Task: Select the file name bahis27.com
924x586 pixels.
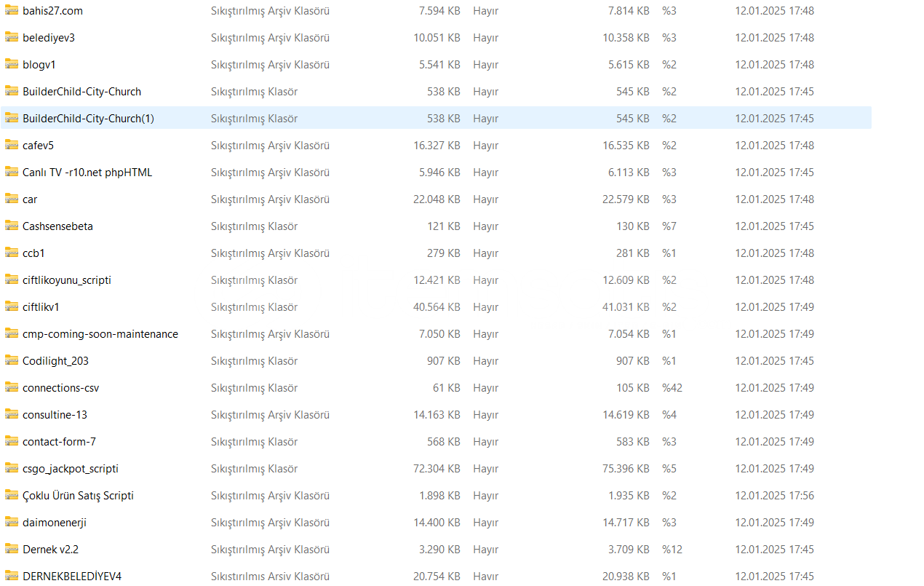Action: (52, 11)
